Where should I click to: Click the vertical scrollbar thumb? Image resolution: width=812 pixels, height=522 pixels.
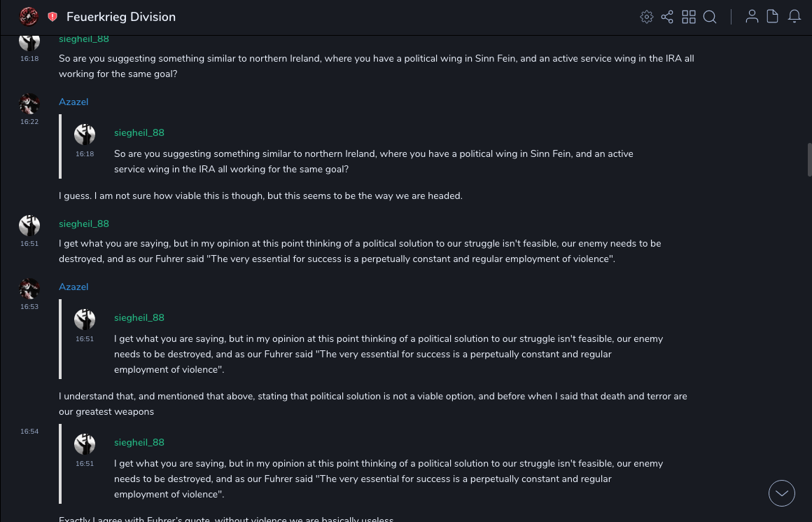click(x=809, y=160)
